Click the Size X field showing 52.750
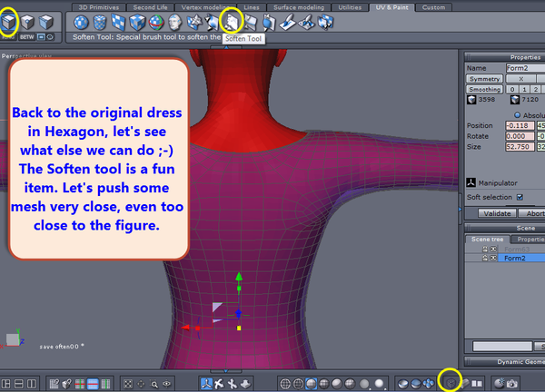 [x=520, y=147]
